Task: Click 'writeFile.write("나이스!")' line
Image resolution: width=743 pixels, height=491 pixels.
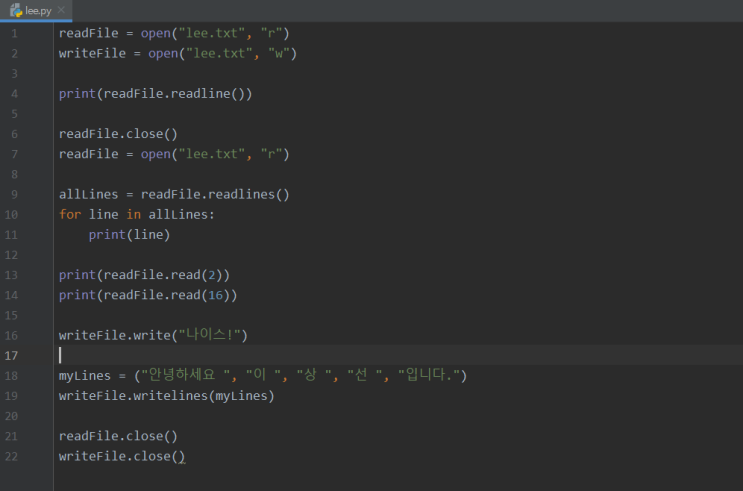Action: [153, 336]
